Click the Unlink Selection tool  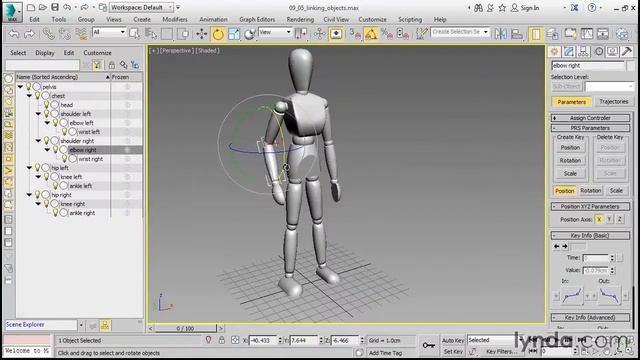(x=64, y=34)
